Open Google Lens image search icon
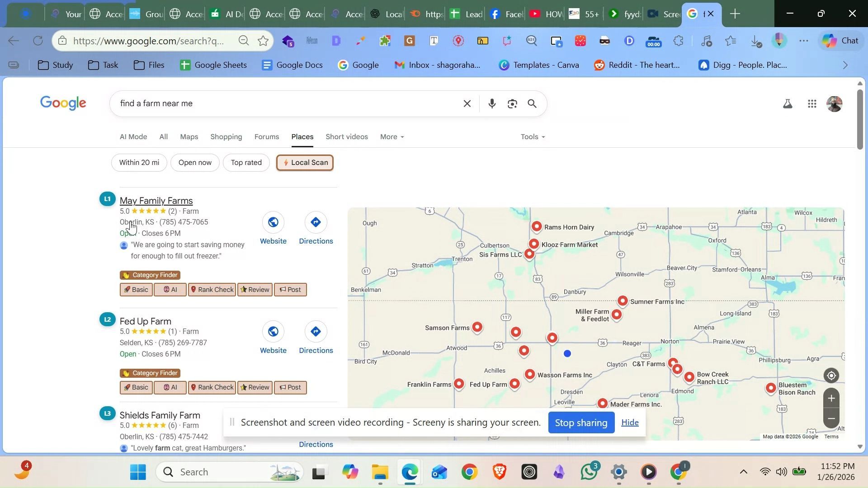868x488 pixels. [512, 104]
